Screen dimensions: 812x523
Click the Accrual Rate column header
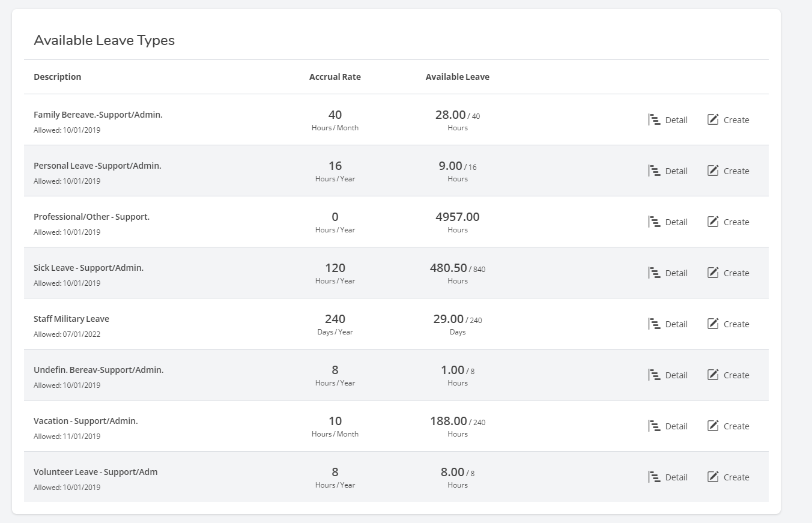click(x=335, y=77)
